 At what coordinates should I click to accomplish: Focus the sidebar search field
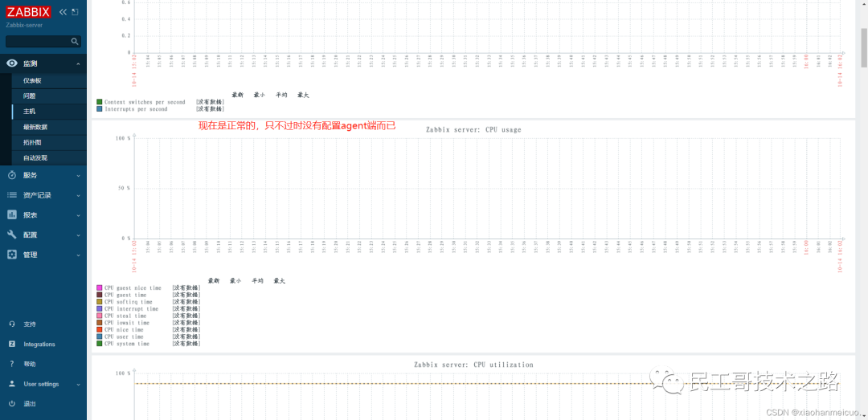[x=43, y=42]
